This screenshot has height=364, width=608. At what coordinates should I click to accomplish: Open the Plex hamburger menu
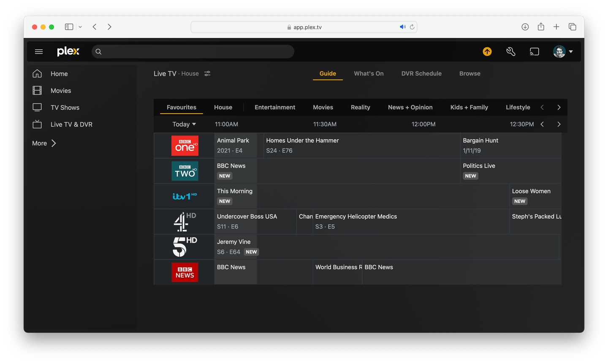point(39,52)
